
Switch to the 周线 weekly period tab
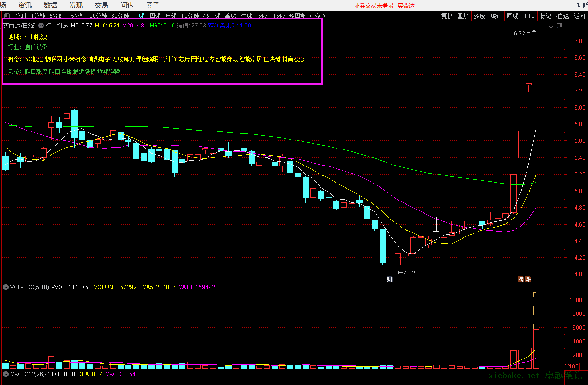155,16
